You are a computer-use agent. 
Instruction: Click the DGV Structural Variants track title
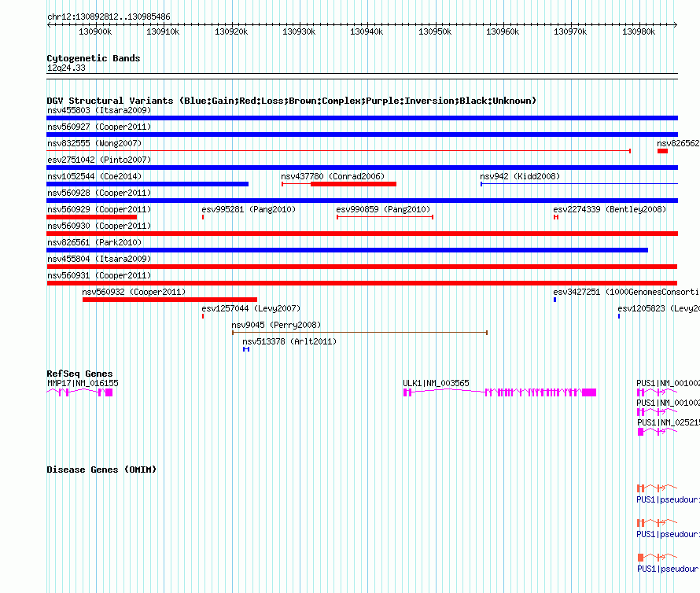291,101
